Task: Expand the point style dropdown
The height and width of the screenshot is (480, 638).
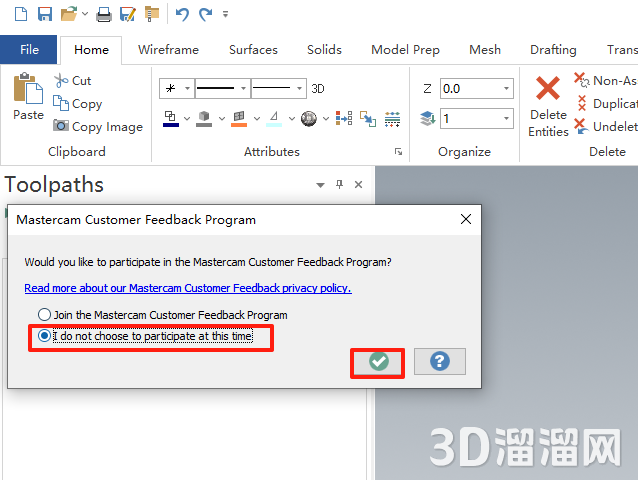Action: coord(187,89)
